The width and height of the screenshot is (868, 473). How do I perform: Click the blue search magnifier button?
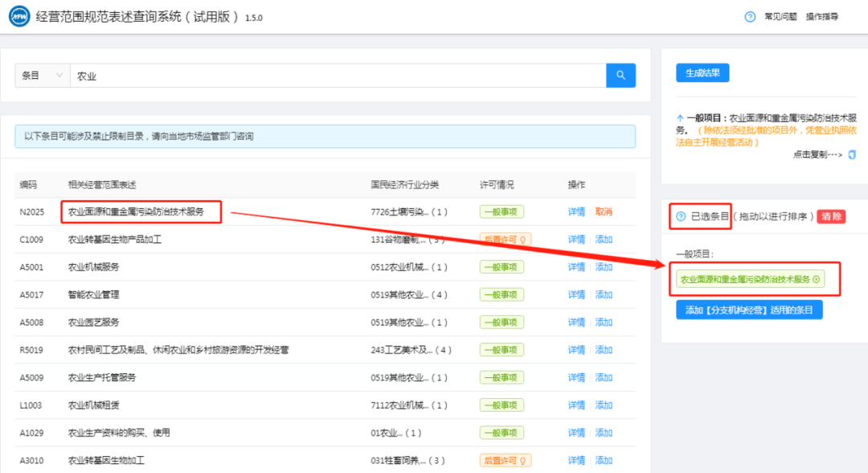(x=620, y=76)
